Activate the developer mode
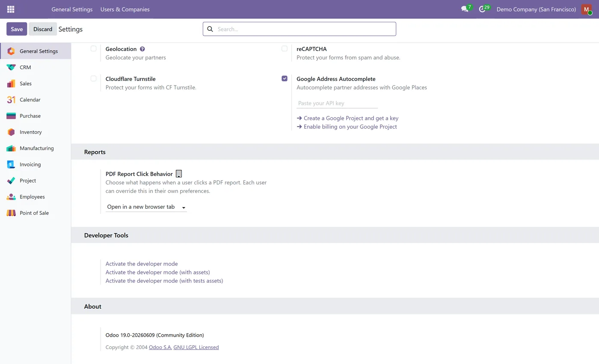This screenshot has width=599, height=364. [142, 264]
